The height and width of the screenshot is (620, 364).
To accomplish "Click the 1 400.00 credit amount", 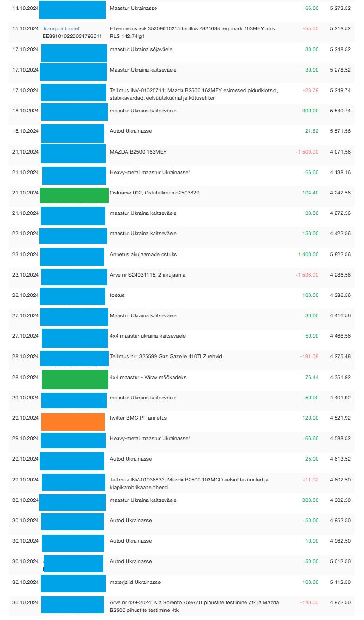I will [x=308, y=254].
